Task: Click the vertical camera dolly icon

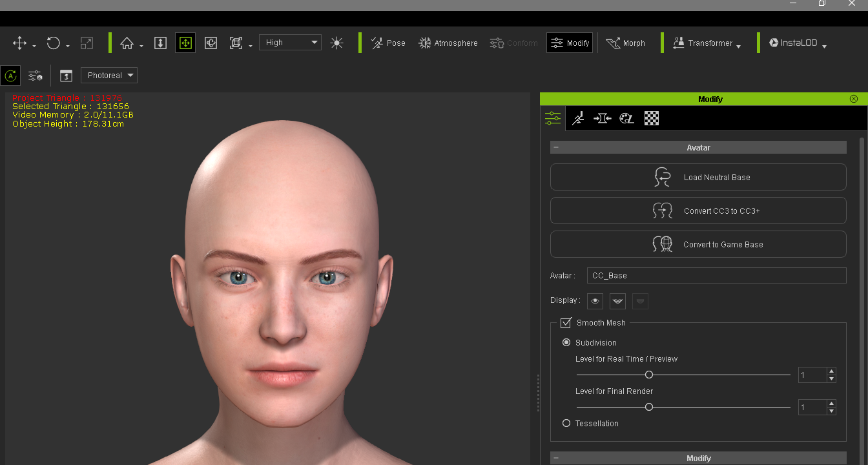Action: click(x=160, y=43)
